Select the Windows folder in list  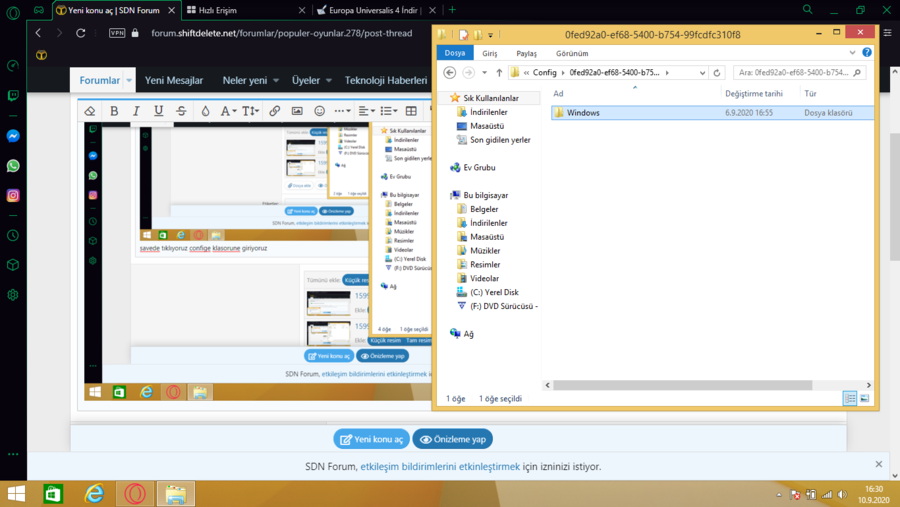pyautogui.click(x=583, y=113)
